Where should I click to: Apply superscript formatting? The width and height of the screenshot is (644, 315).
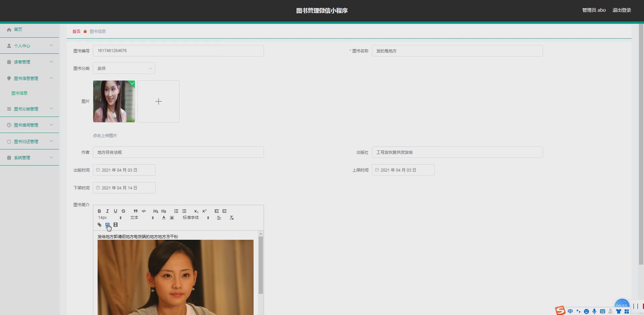click(x=204, y=211)
